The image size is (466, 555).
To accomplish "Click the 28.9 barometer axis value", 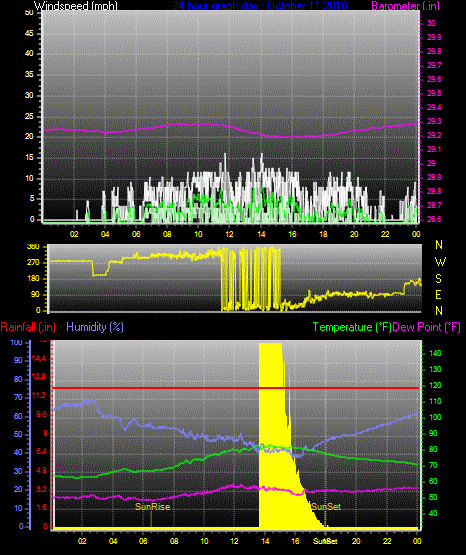I will point(434,177).
